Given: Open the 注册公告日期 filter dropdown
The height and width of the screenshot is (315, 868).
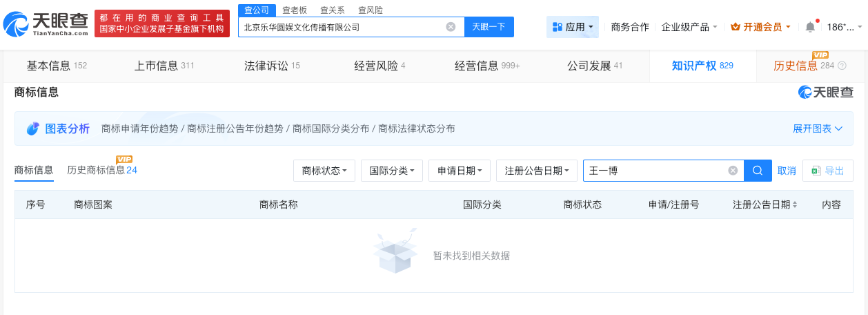Looking at the screenshot, I should click(x=537, y=171).
